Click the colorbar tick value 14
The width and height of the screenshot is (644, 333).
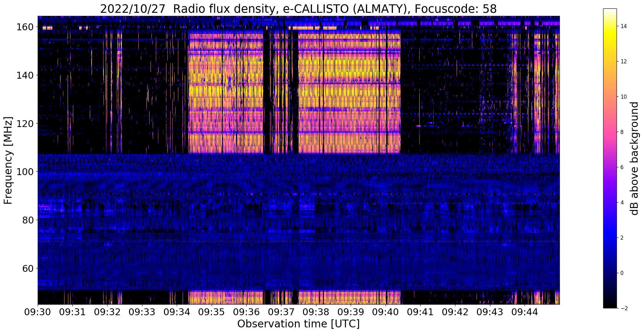click(x=624, y=26)
